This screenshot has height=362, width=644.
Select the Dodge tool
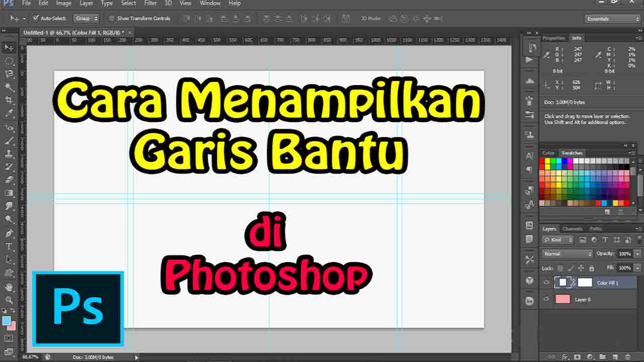(x=9, y=219)
